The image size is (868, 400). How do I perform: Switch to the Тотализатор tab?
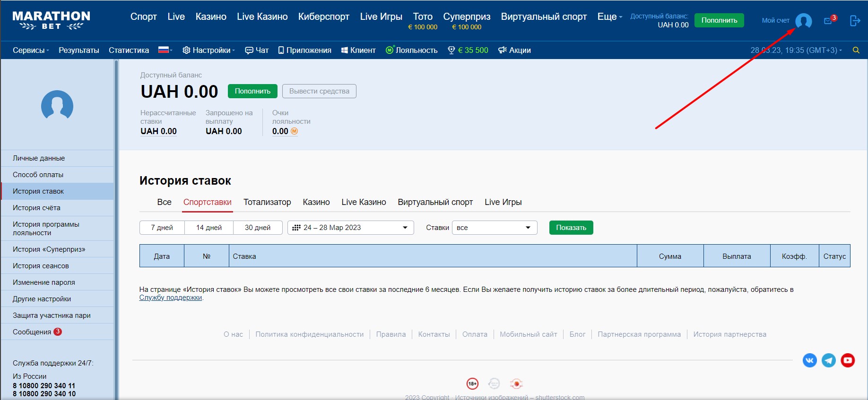pos(267,202)
